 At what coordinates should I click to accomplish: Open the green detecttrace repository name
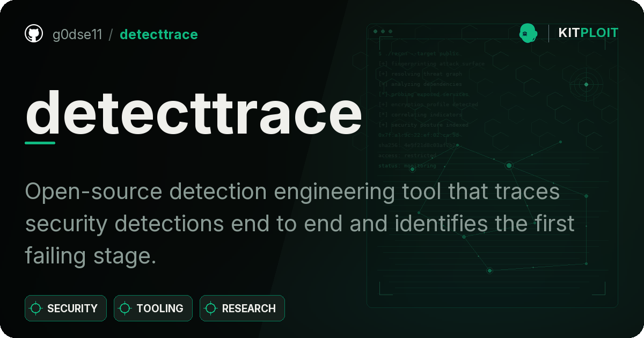pos(159,35)
